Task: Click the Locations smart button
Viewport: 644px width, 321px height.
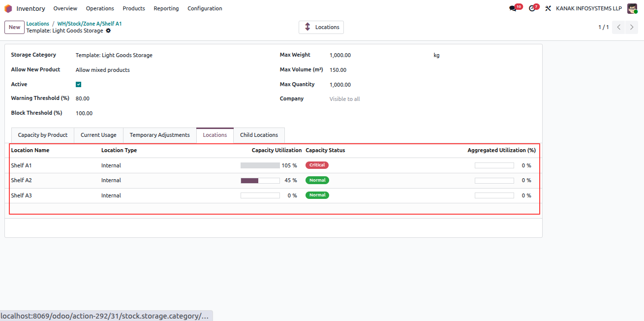Action: [x=321, y=27]
